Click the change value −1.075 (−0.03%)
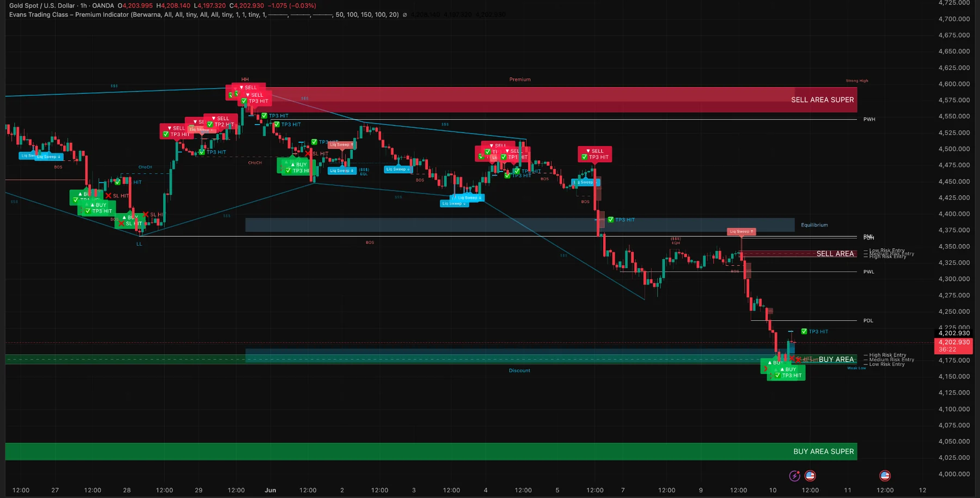This screenshot has height=498, width=980. [292, 5]
